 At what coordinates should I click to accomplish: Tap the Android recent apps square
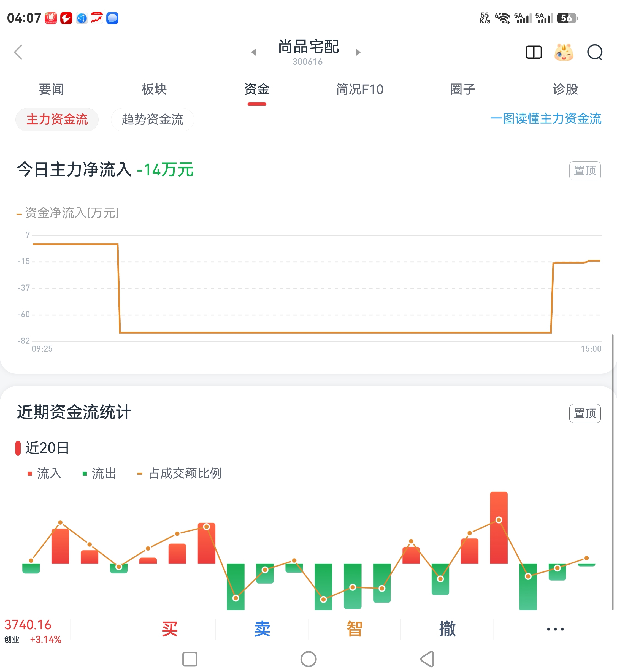click(x=190, y=659)
